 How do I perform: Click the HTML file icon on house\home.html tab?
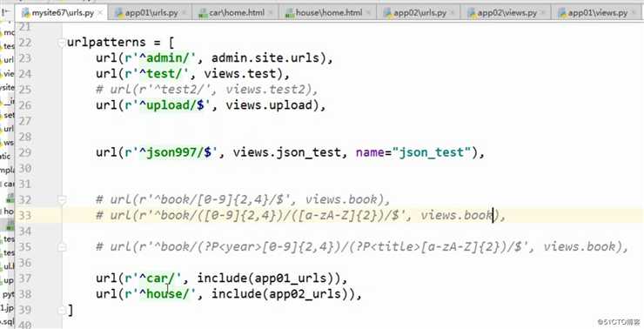[x=290, y=13]
